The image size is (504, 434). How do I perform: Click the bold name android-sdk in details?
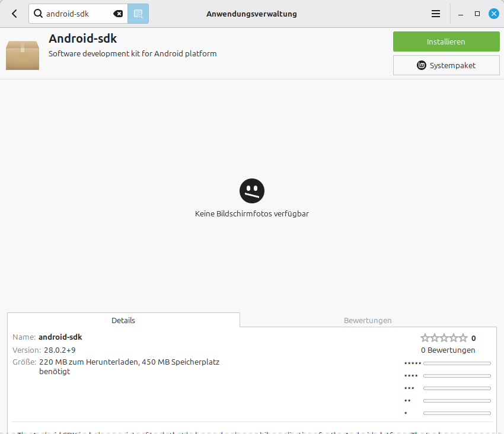click(x=60, y=337)
